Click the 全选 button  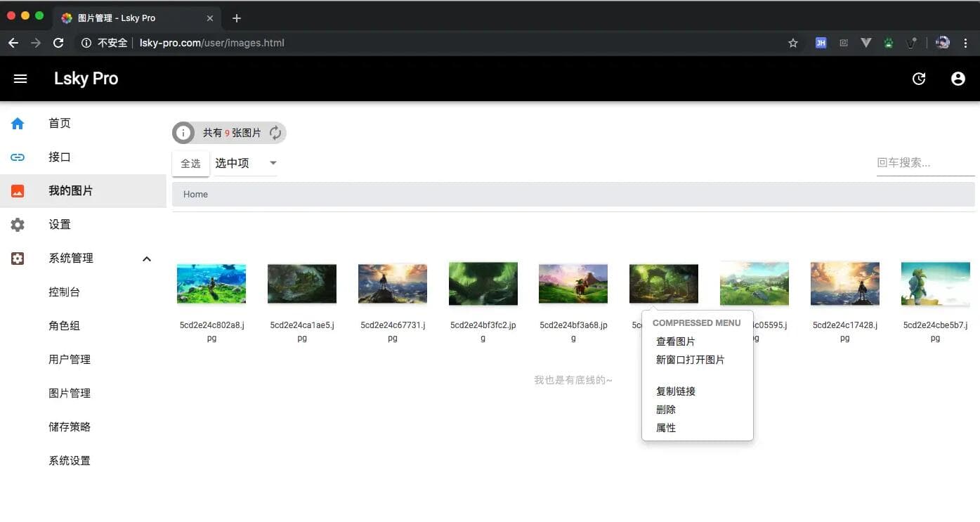(x=190, y=164)
